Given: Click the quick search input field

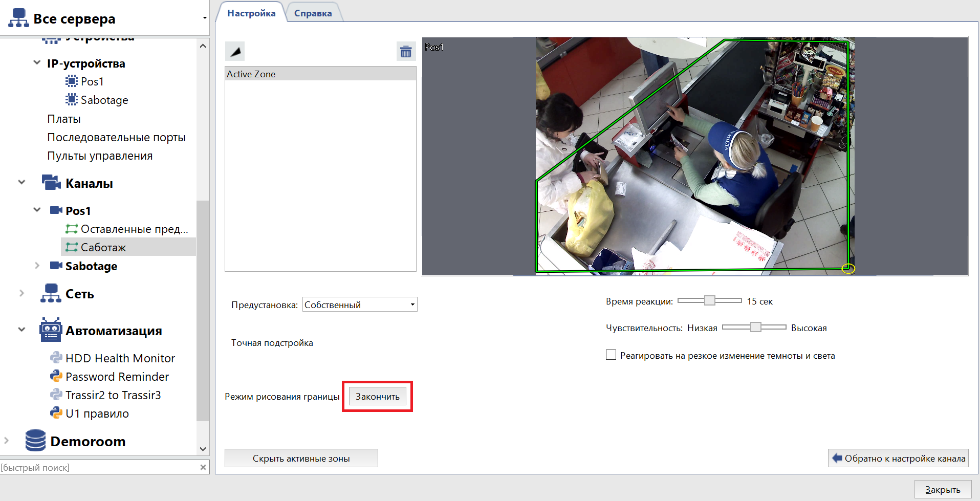Looking at the screenshot, I should [x=99, y=467].
